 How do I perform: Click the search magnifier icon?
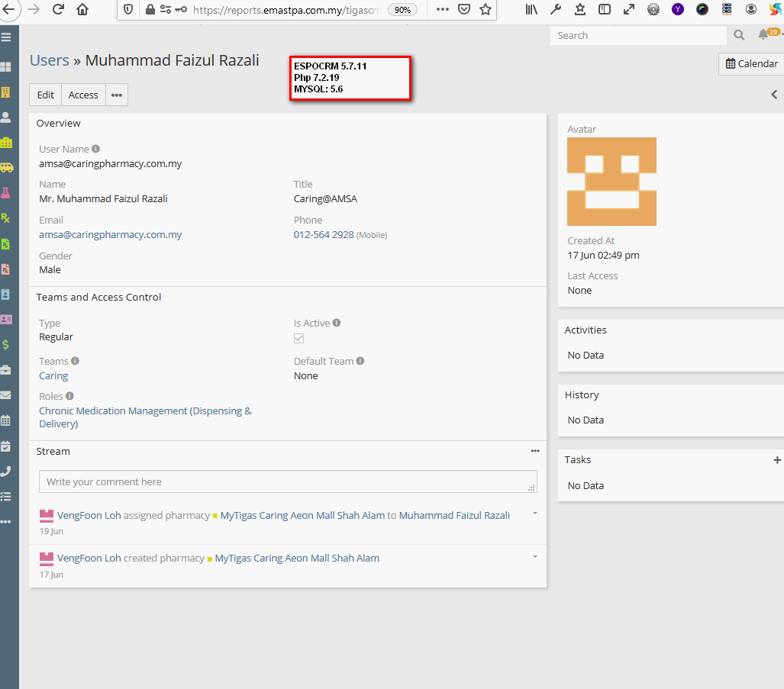coord(739,35)
